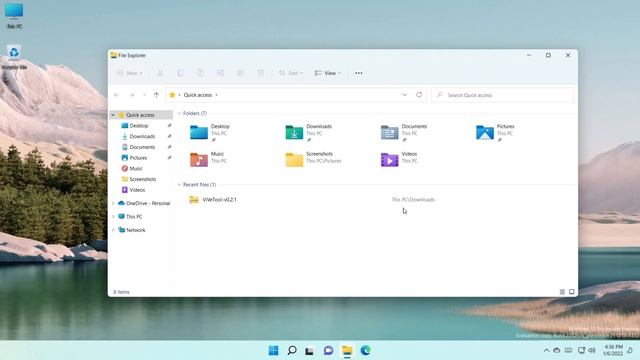
Task: Open the Start menu on taskbar
Action: coord(273,350)
